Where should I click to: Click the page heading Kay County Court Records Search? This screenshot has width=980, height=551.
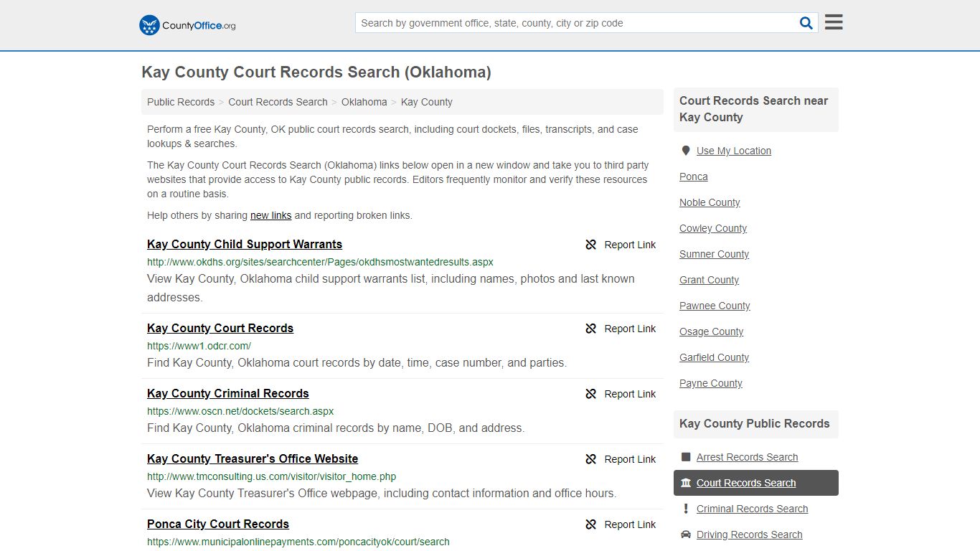pos(316,72)
